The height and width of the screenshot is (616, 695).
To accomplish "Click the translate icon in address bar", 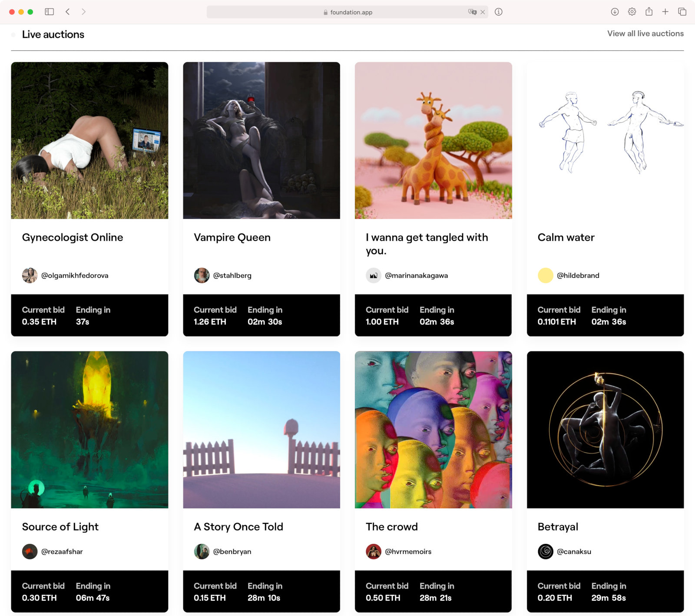I will (x=472, y=12).
